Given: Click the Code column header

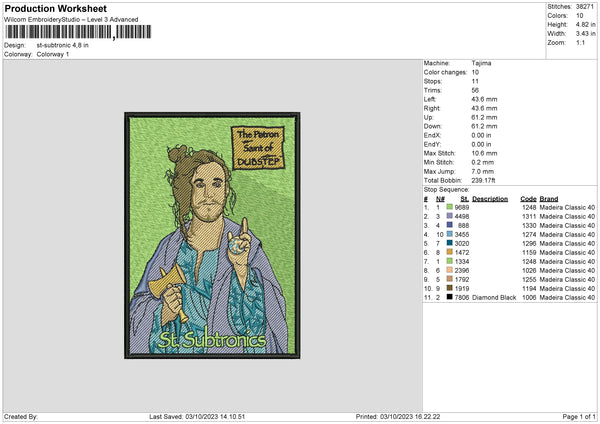Looking at the screenshot, I should pos(528,199).
